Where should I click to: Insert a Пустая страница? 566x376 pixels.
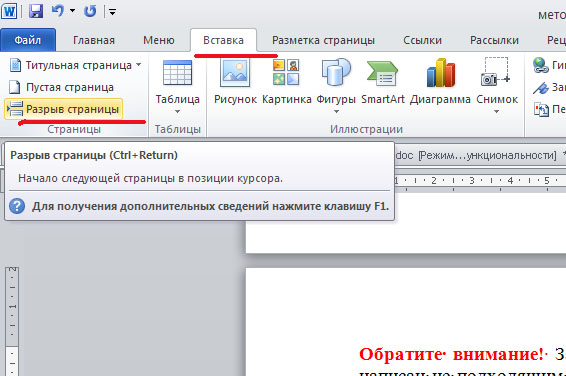tap(61, 87)
